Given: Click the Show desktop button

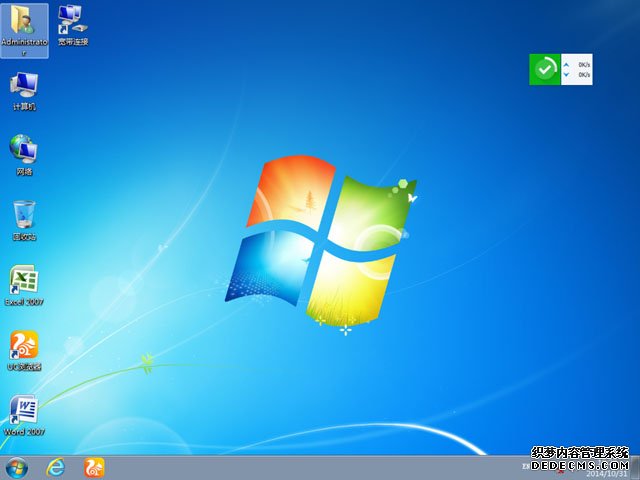Looking at the screenshot, I should (636, 468).
